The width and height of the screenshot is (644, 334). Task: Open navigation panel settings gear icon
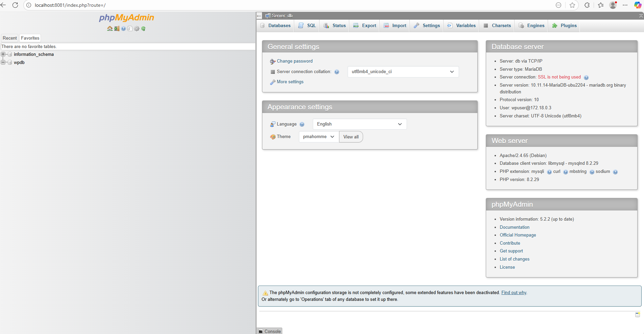(137, 29)
